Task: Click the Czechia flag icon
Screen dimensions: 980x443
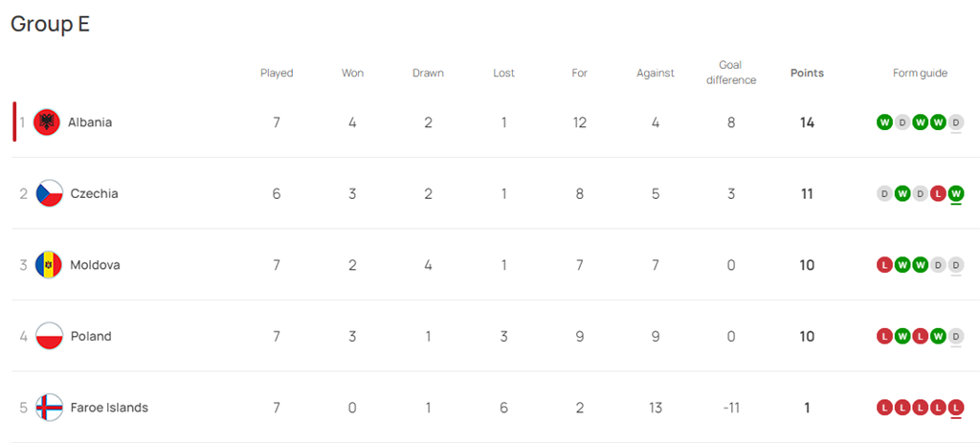Action: [x=49, y=193]
